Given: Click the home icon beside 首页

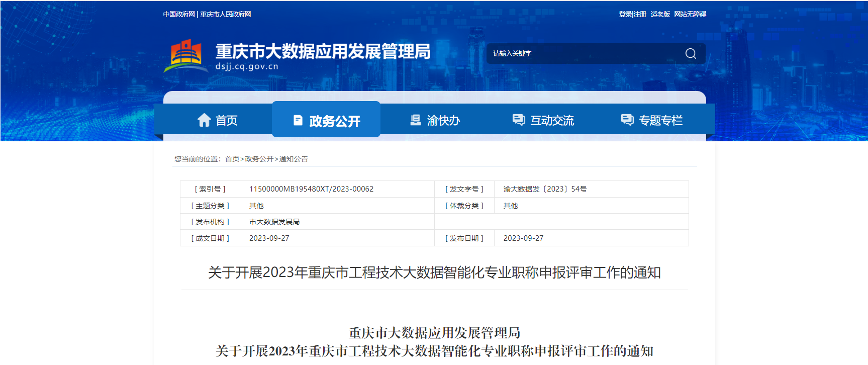Looking at the screenshot, I should coord(204,120).
